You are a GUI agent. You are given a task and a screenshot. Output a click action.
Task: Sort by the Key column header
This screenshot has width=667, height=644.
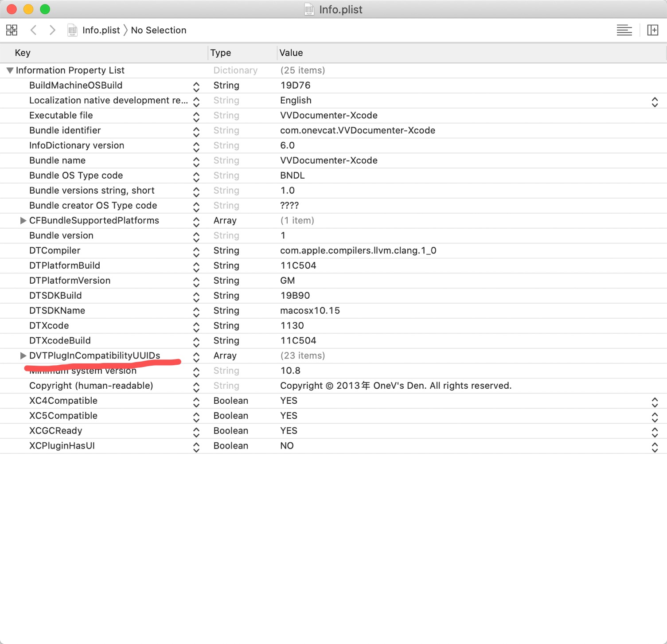[23, 53]
